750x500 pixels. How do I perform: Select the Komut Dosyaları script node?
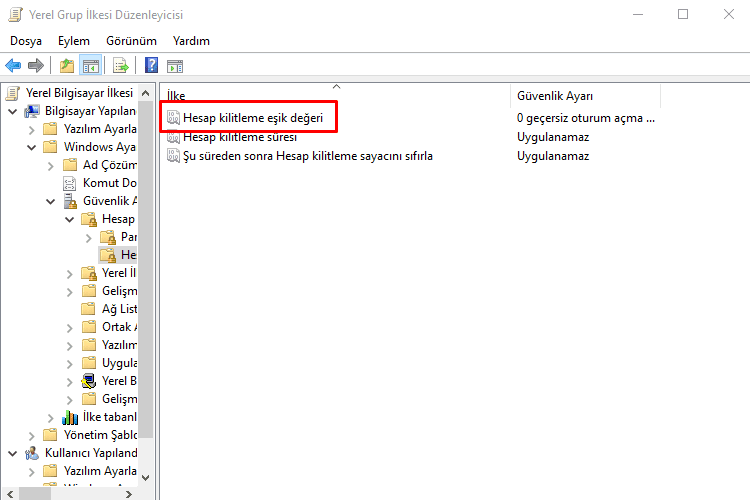pos(100,183)
